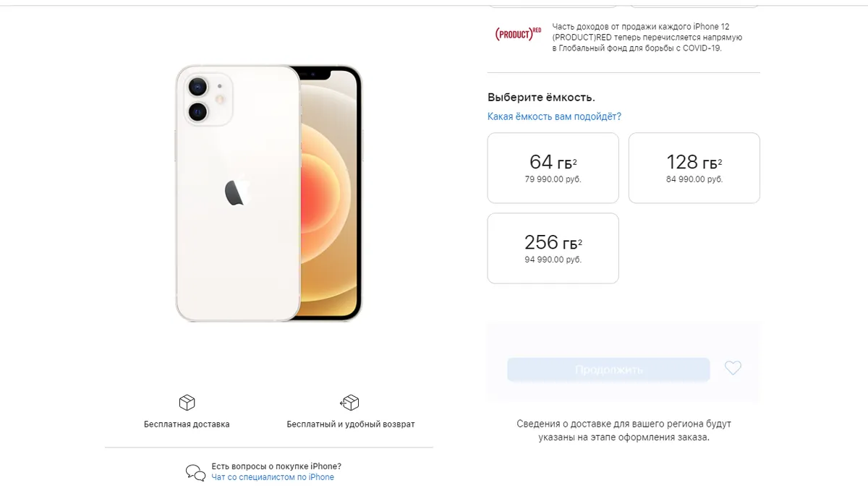Click the free return box icon
Screen dimensions: 868x496
point(350,403)
